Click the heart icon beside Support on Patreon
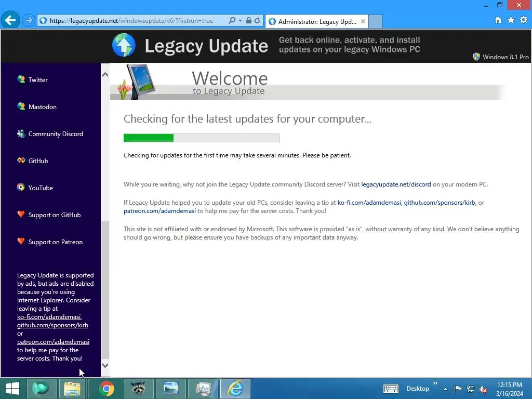This screenshot has width=532, height=399. [x=21, y=241]
